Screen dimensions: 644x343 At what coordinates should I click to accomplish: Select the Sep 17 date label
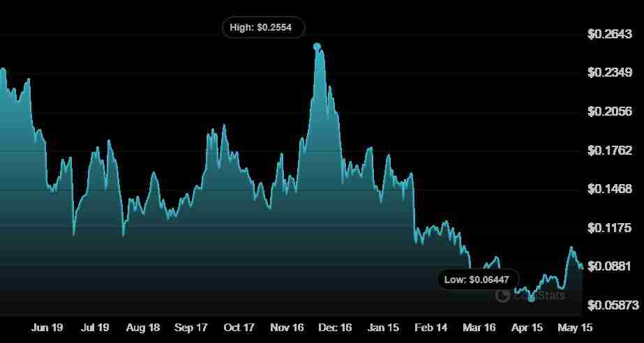191,327
